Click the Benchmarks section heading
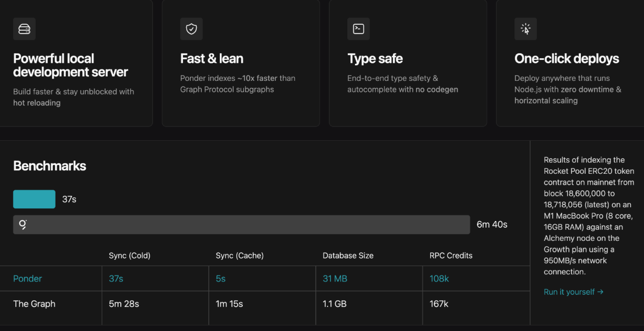This screenshot has width=644, height=331. [49, 166]
